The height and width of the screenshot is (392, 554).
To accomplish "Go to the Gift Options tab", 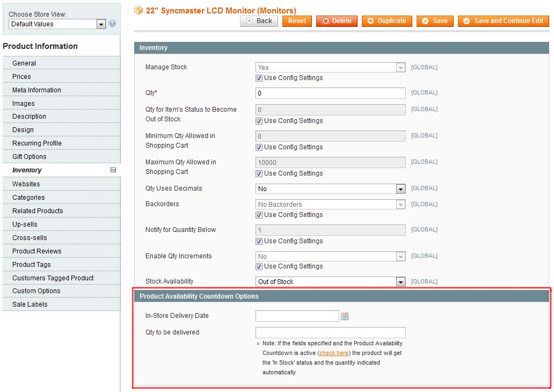I will (62, 157).
